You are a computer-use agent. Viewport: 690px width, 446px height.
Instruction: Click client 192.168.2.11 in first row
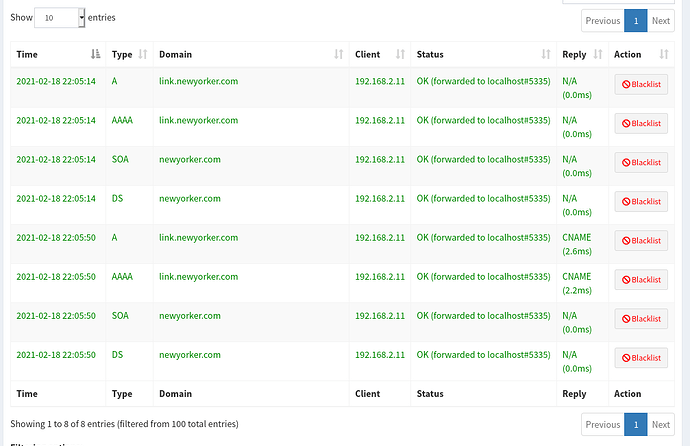point(380,81)
